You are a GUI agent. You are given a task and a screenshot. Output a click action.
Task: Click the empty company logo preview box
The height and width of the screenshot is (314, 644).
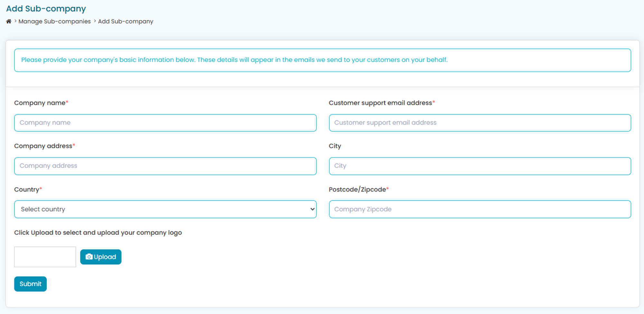click(45, 257)
